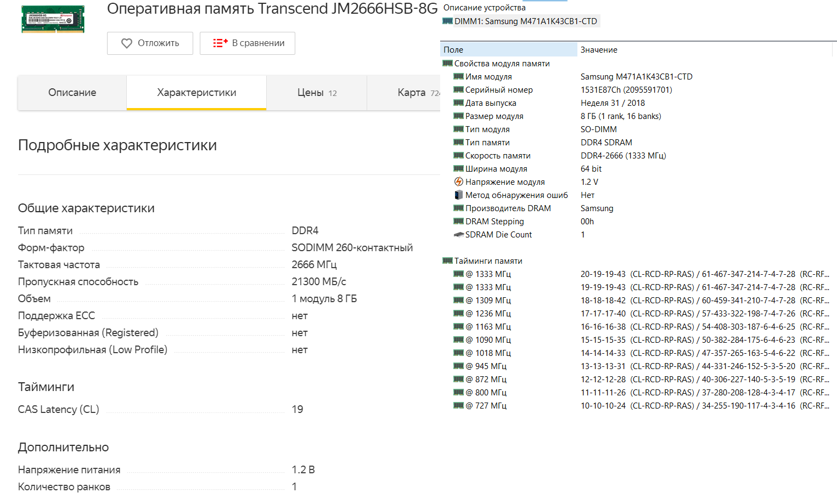Select the value SO-DIMM

[x=599, y=129]
